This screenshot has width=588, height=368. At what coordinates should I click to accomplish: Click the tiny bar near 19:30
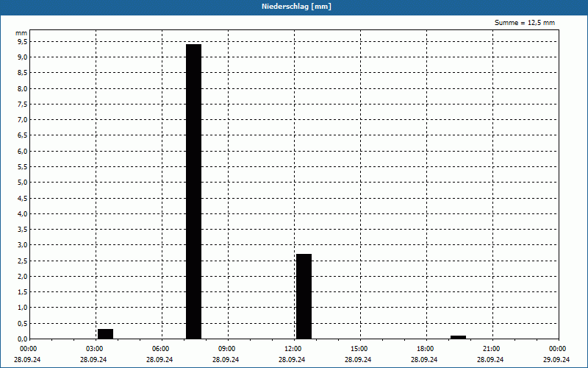pyautogui.click(x=458, y=337)
